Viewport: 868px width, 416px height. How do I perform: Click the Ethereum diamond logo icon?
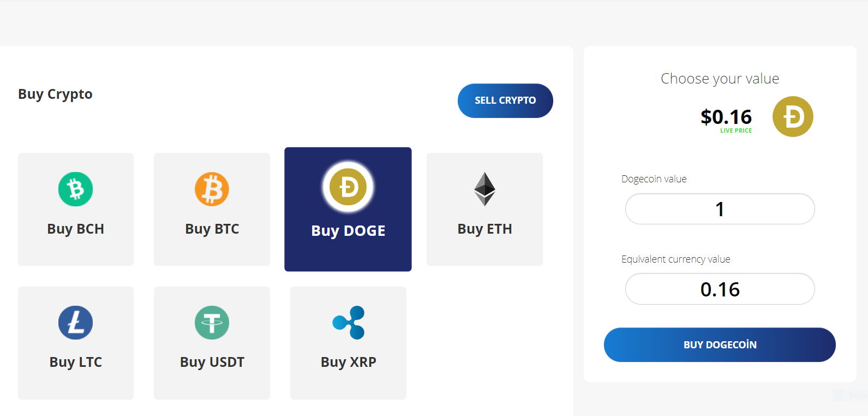click(484, 189)
